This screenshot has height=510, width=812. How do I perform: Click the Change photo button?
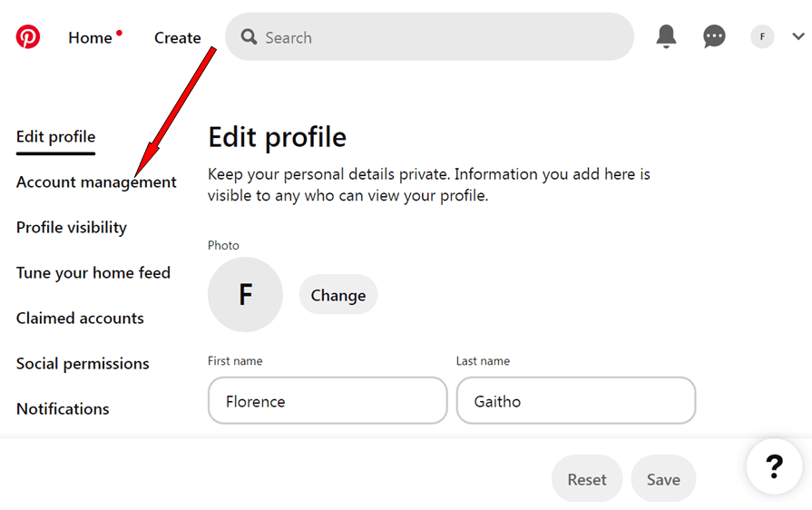(338, 295)
